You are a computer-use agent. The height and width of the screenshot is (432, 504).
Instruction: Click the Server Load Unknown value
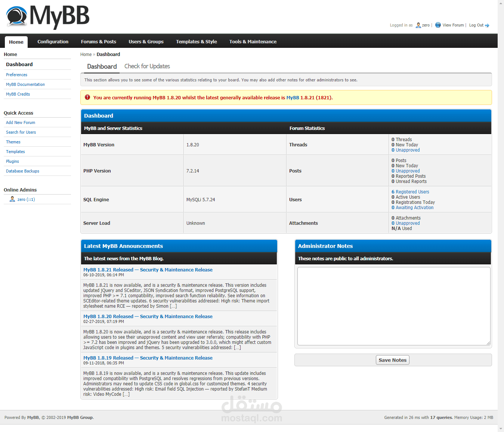196,223
